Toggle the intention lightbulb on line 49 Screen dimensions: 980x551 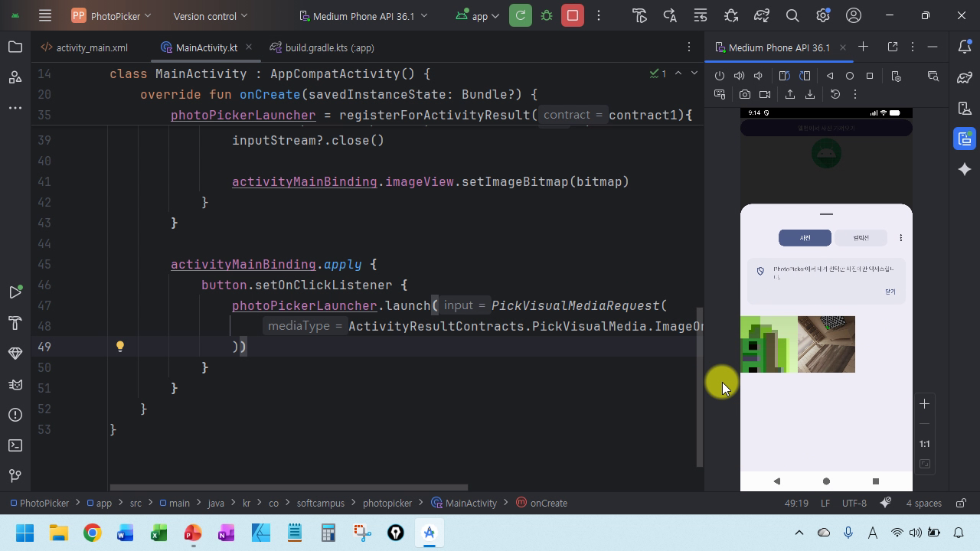120,347
